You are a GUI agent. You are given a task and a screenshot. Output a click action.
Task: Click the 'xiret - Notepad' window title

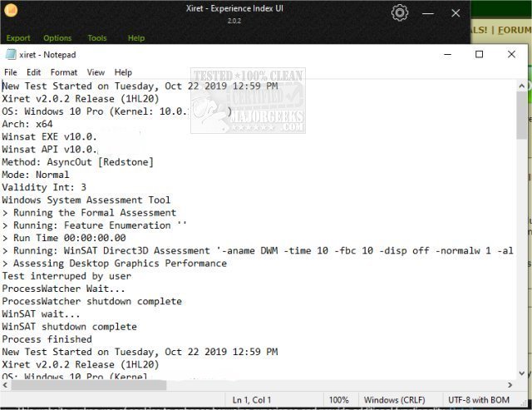pyautogui.click(x=47, y=55)
